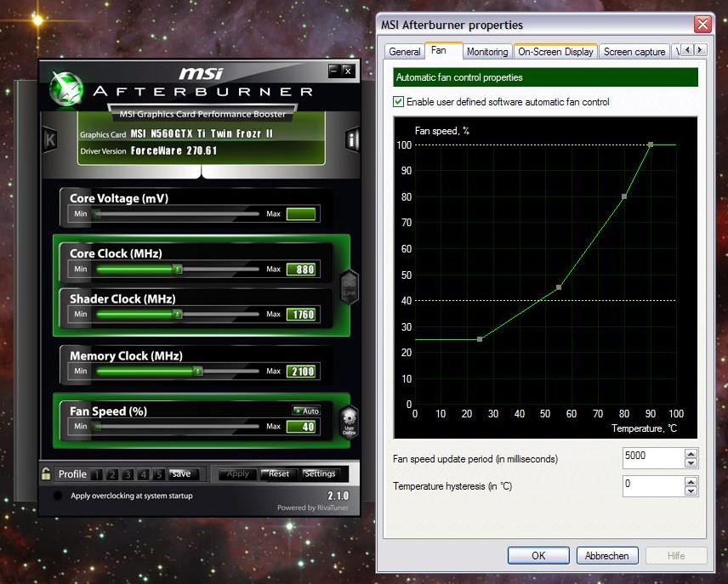This screenshot has height=584, width=728.
Task: Switch to the General tab
Action: (x=404, y=52)
